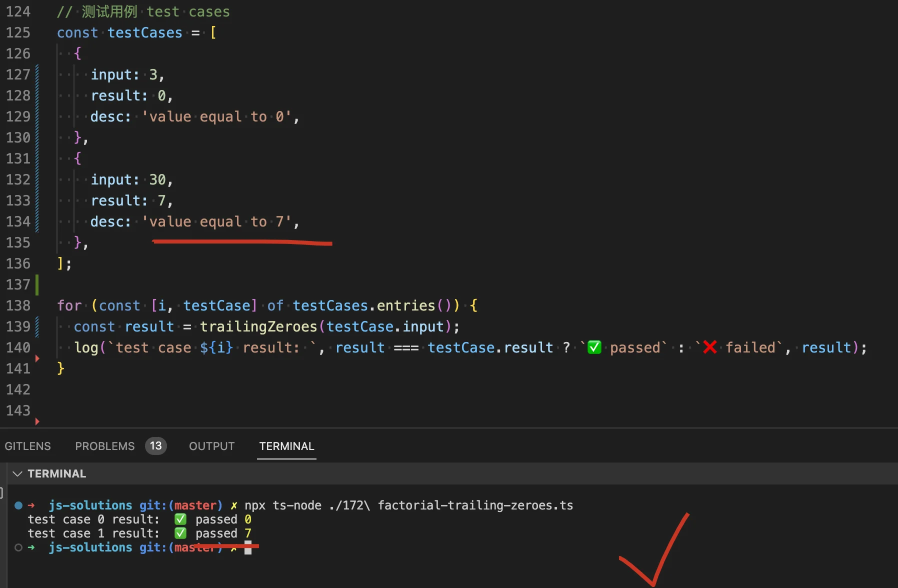Click the green checkmark on test case 1
This screenshot has height=588, width=898.
(x=180, y=533)
